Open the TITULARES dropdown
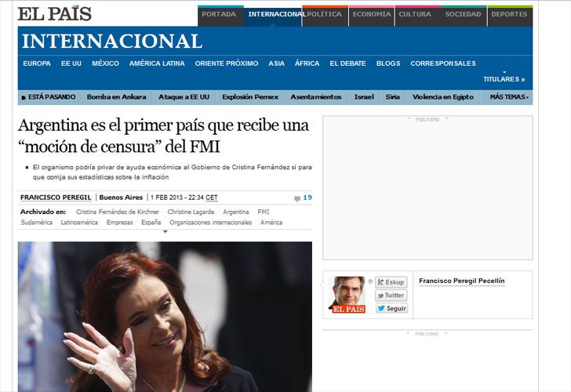The width and height of the screenshot is (571, 392). point(504,79)
